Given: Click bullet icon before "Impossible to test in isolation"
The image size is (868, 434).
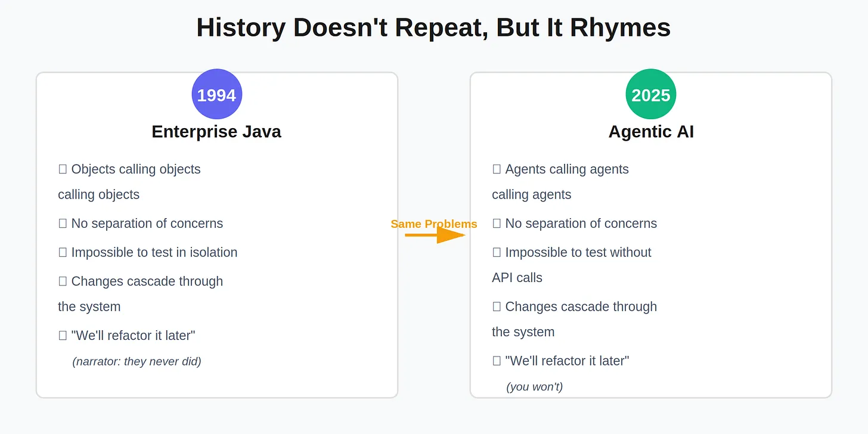Looking at the screenshot, I should [63, 253].
